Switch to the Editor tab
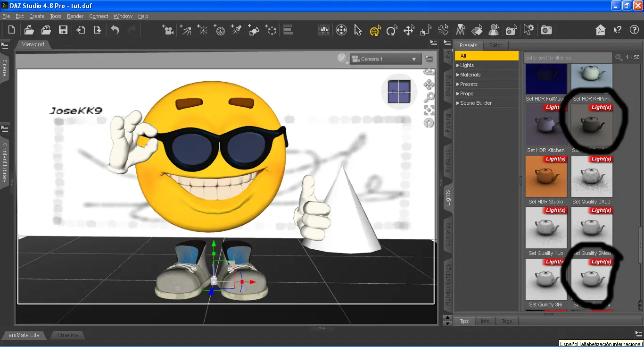Screen dimensions: 644x347 [x=495, y=45]
